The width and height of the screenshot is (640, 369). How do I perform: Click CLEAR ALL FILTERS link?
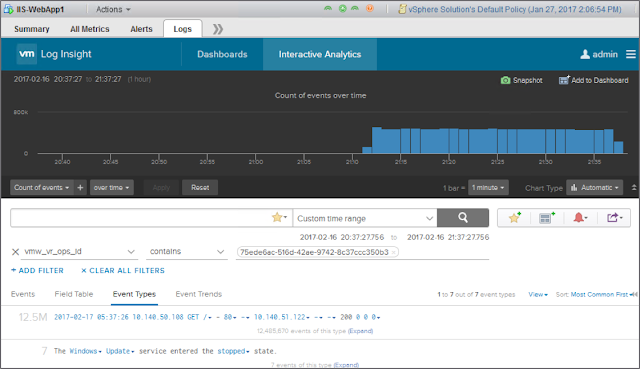[123, 270]
